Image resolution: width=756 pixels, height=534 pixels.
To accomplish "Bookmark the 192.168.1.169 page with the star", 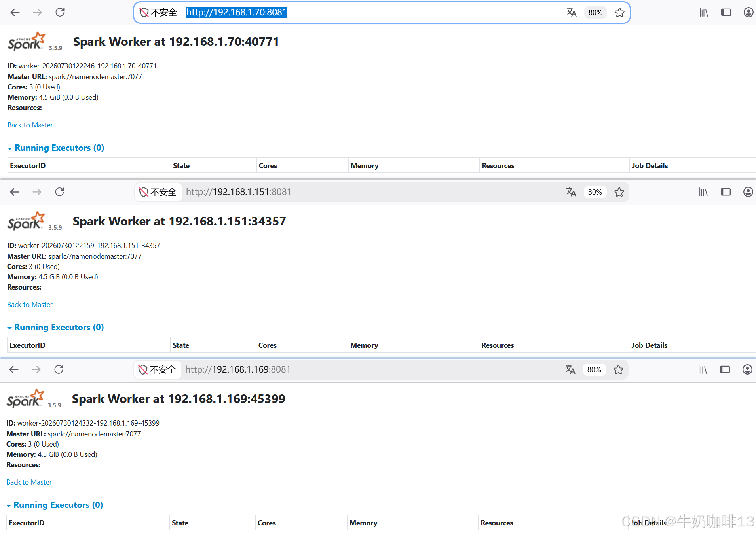I will [x=618, y=370].
